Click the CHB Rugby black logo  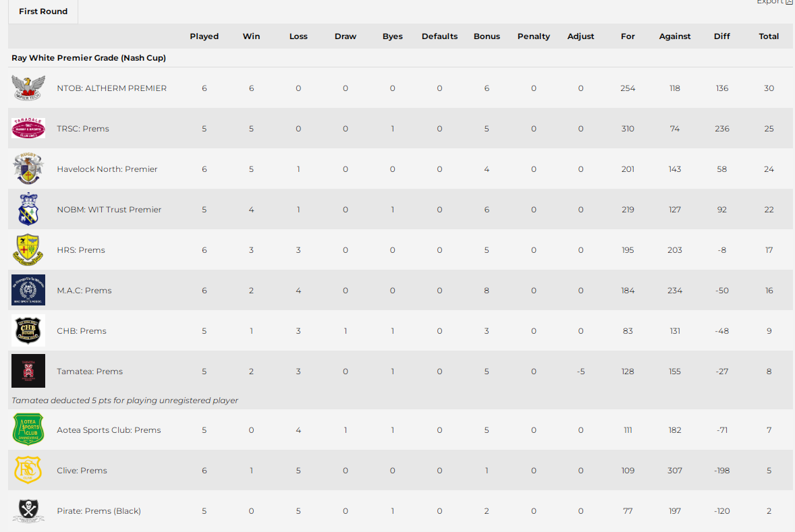pos(28,330)
